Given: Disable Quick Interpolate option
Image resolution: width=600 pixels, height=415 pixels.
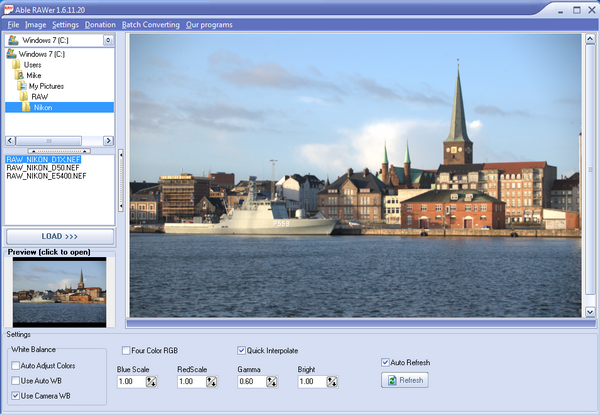Looking at the screenshot, I should pos(241,351).
